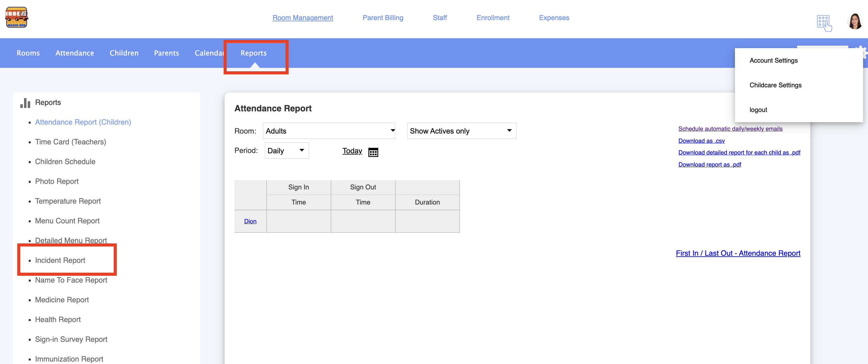
Task: Click the Dion name link
Action: pyautogui.click(x=250, y=221)
